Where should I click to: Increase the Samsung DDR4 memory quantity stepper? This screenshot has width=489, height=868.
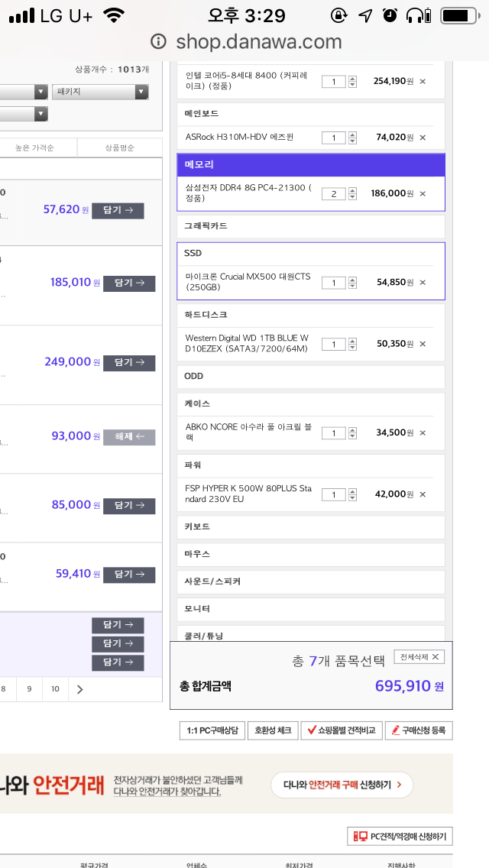(352, 190)
